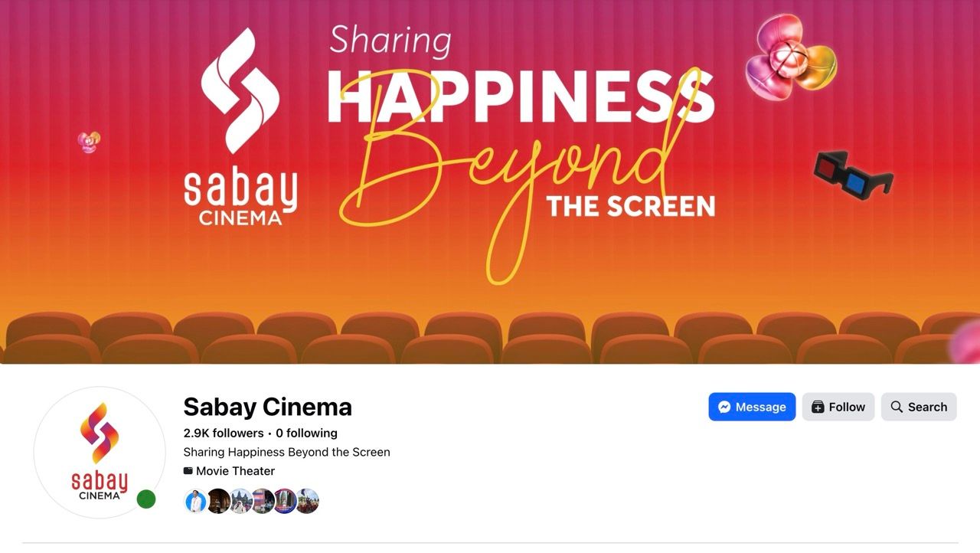Send a message to Sabay Cinema
Image resolution: width=980 pixels, height=553 pixels.
coord(752,407)
